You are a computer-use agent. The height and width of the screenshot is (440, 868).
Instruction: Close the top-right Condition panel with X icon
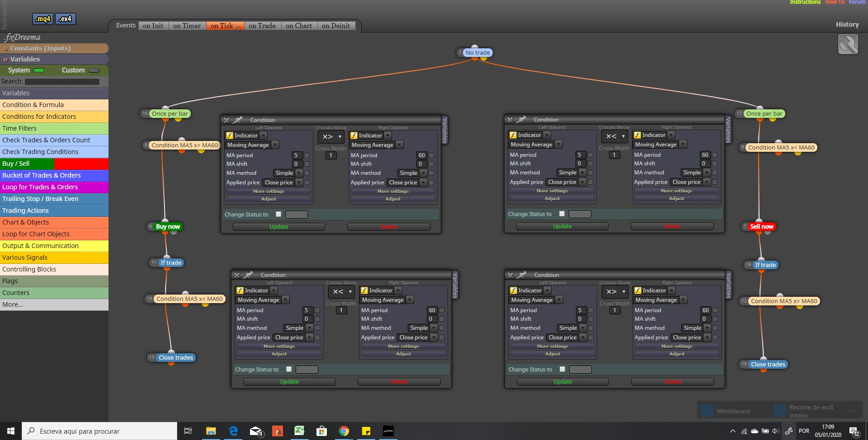click(510, 120)
